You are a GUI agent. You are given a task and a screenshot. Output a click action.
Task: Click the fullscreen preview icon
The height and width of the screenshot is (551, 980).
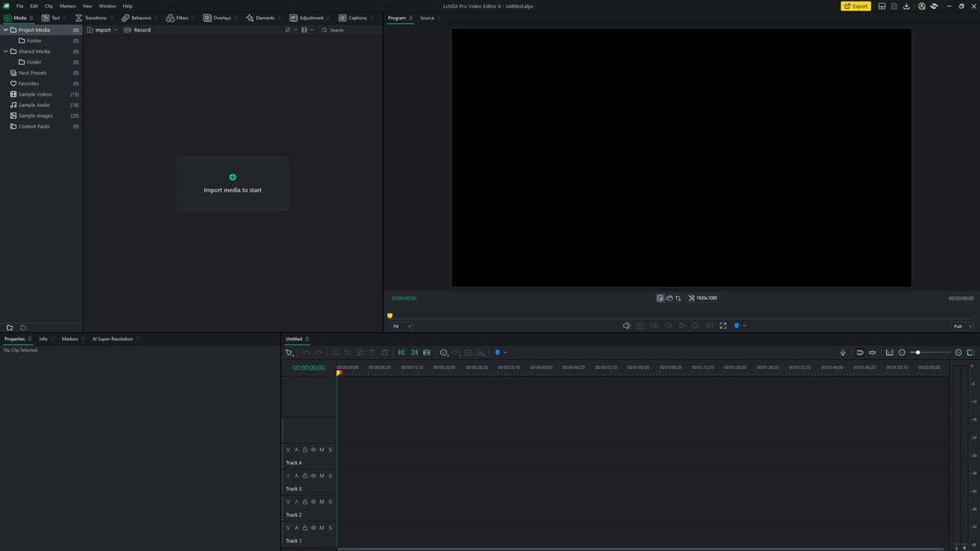723,325
